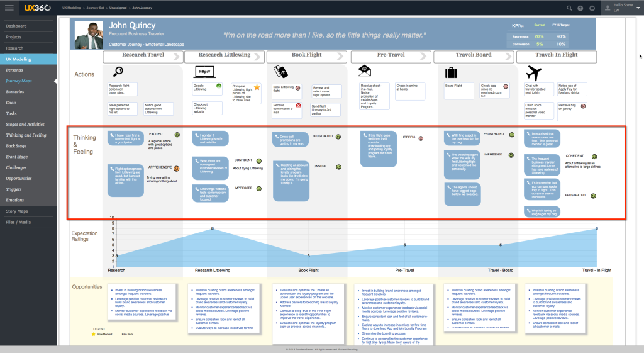Open Personas submenu item
644x353 pixels.
tap(14, 70)
